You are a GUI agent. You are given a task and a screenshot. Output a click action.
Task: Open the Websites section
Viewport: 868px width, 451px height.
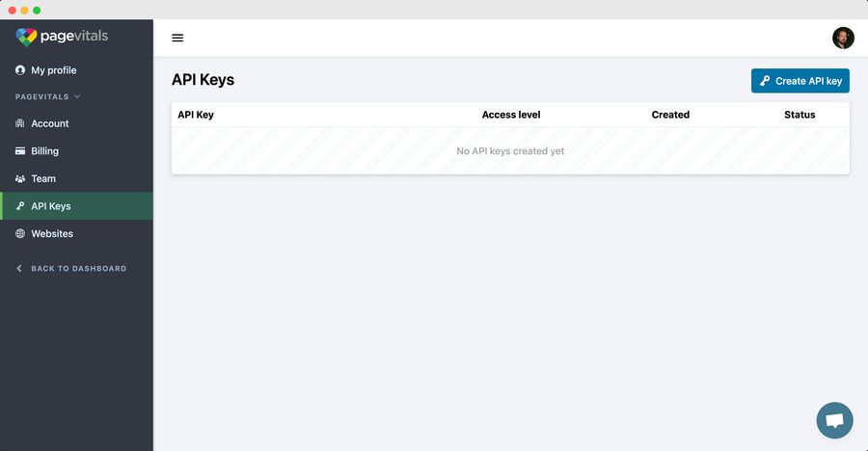[x=52, y=233]
